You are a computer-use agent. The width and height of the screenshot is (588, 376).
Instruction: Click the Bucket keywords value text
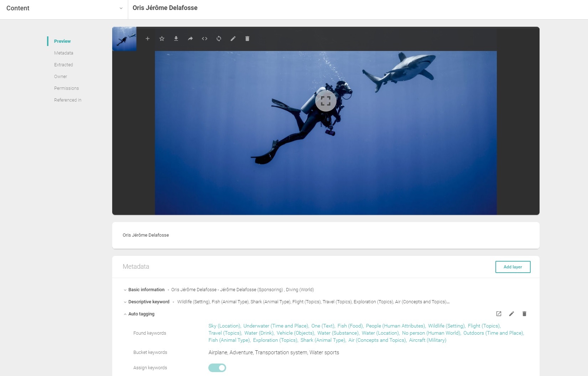(274, 352)
